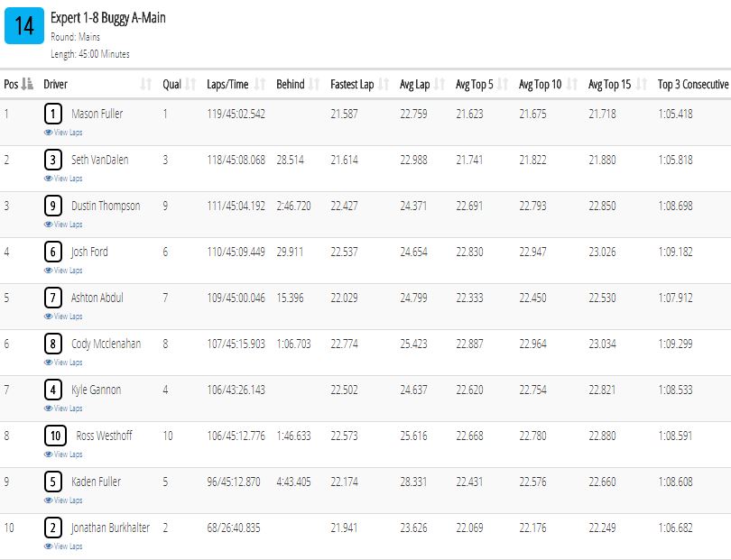The width and height of the screenshot is (731, 560).
Task: Sort by Fastest Lap arrows
Action: [x=384, y=84]
